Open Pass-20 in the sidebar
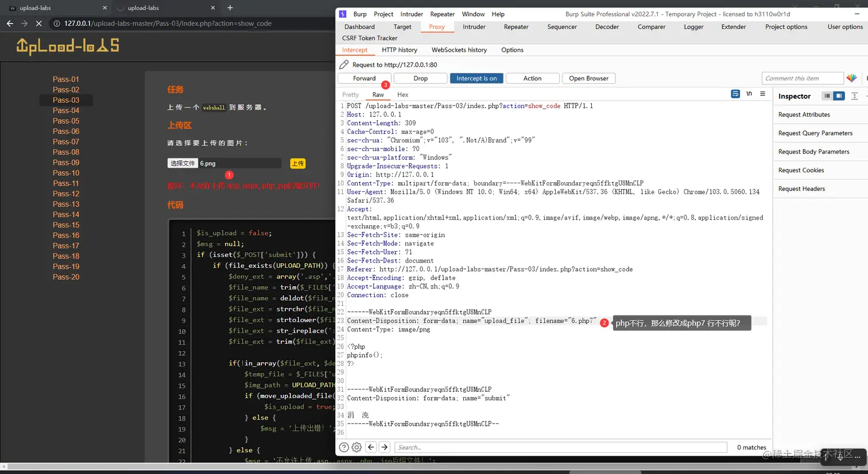The width and height of the screenshot is (868, 474). [66, 277]
